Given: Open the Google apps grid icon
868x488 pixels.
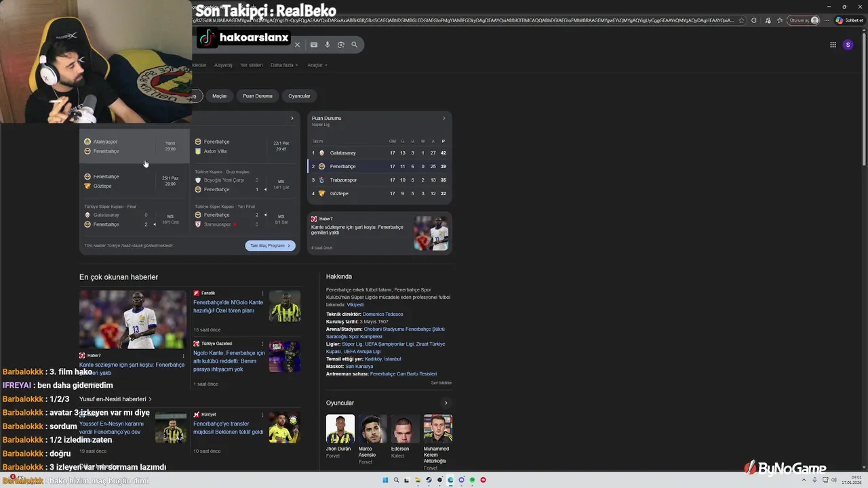Looking at the screenshot, I should tap(833, 45).
